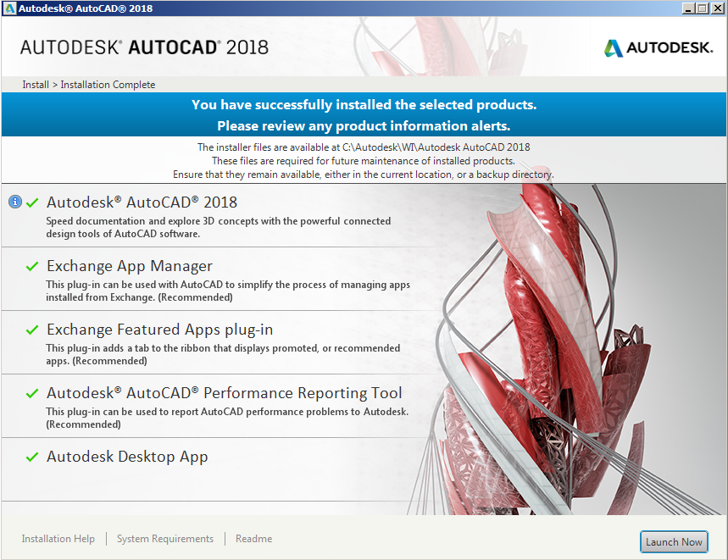The image size is (728, 560).
Task: Maximize the installer window
Action: 703,8
